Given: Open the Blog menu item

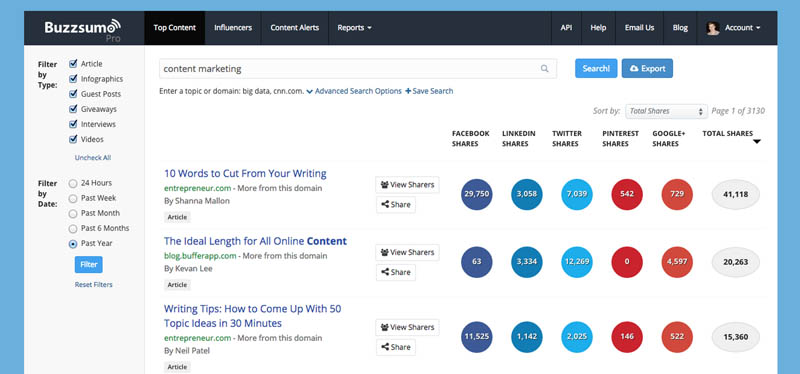Looking at the screenshot, I should [680, 28].
